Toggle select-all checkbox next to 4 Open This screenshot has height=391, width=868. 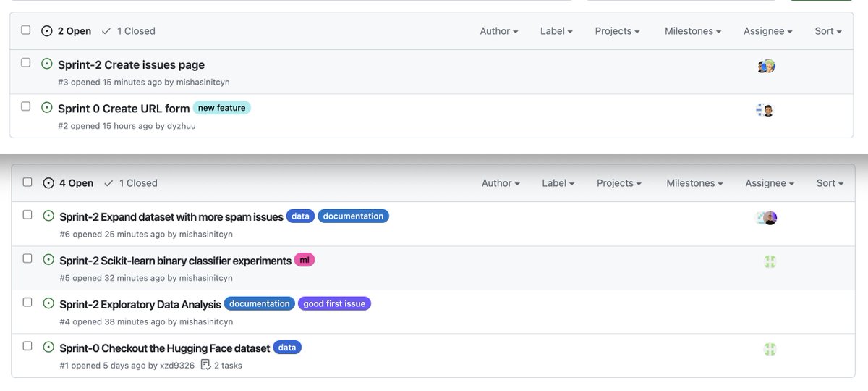tap(27, 182)
